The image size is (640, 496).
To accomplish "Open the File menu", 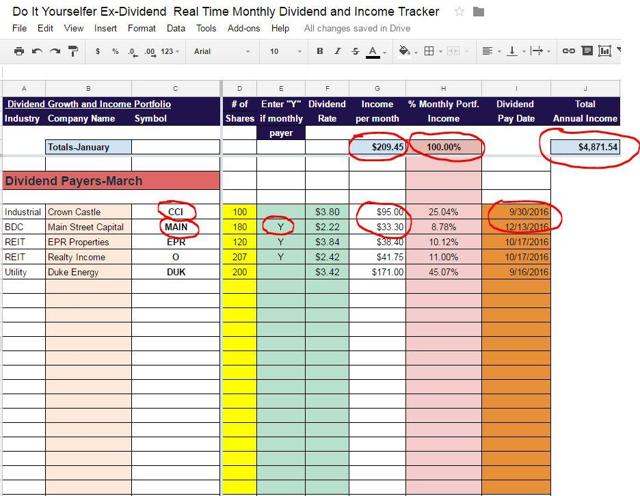I will (20, 28).
